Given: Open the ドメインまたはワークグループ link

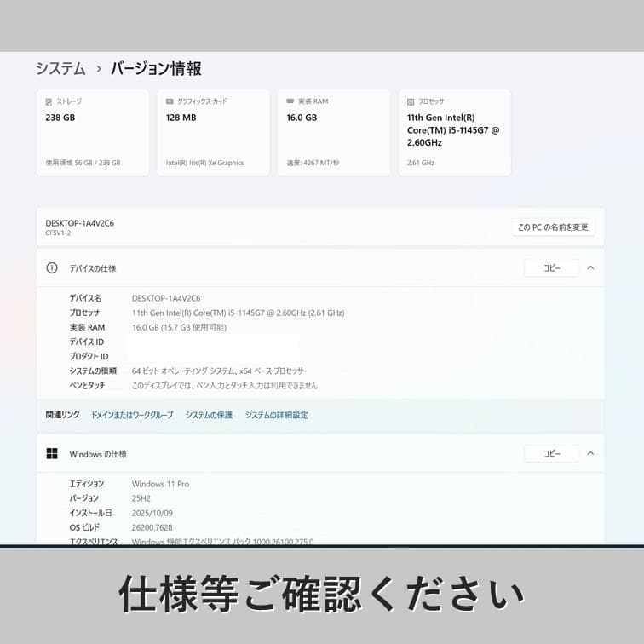Looking at the screenshot, I should point(132,415).
